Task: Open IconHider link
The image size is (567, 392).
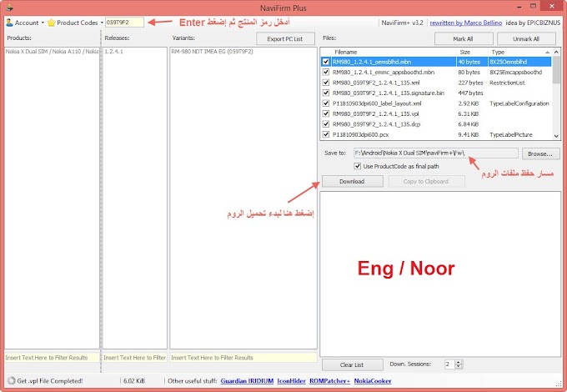Action: point(292,381)
